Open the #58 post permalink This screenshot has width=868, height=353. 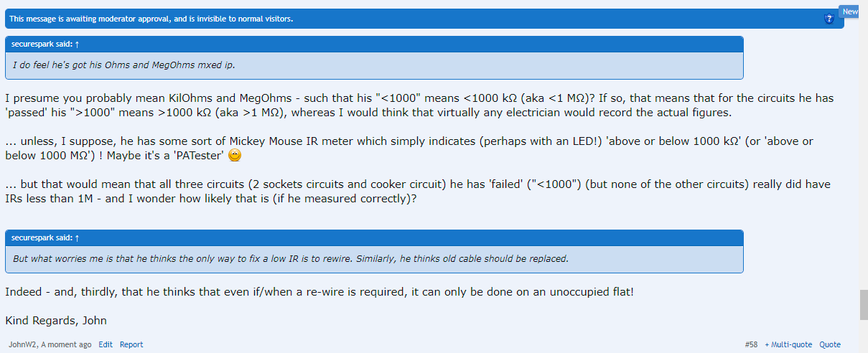click(751, 344)
